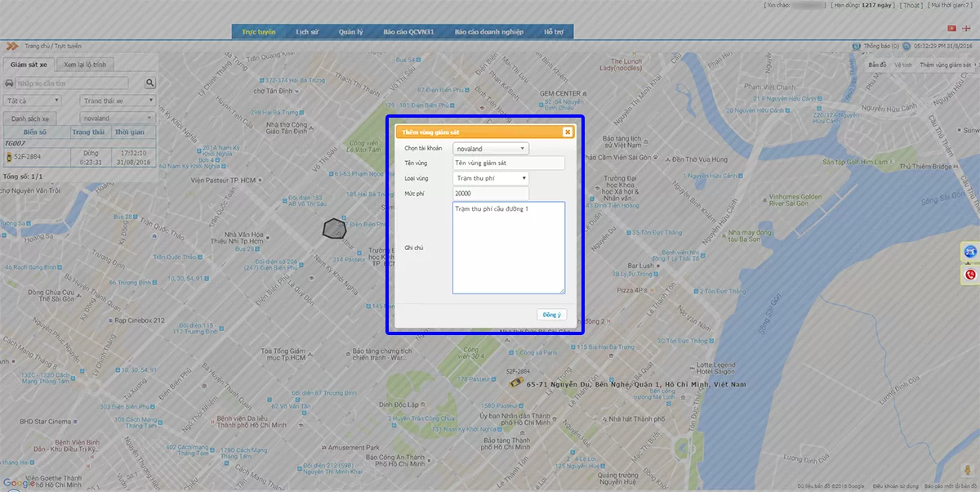The width and height of the screenshot is (980, 492).
Task: Click the yellow taxi marker on the map
Action: click(x=515, y=382)
